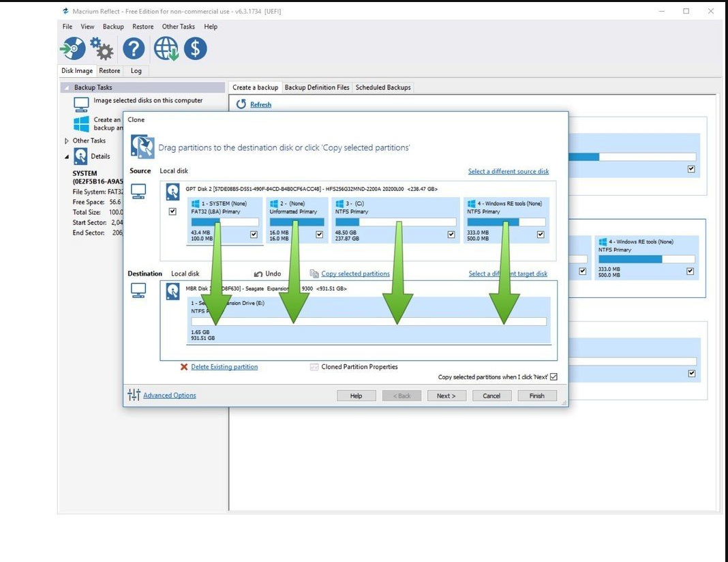Click the monitor icon for image selected disks
The height and width of the screenshot is (562, 728).
point(81,104)
